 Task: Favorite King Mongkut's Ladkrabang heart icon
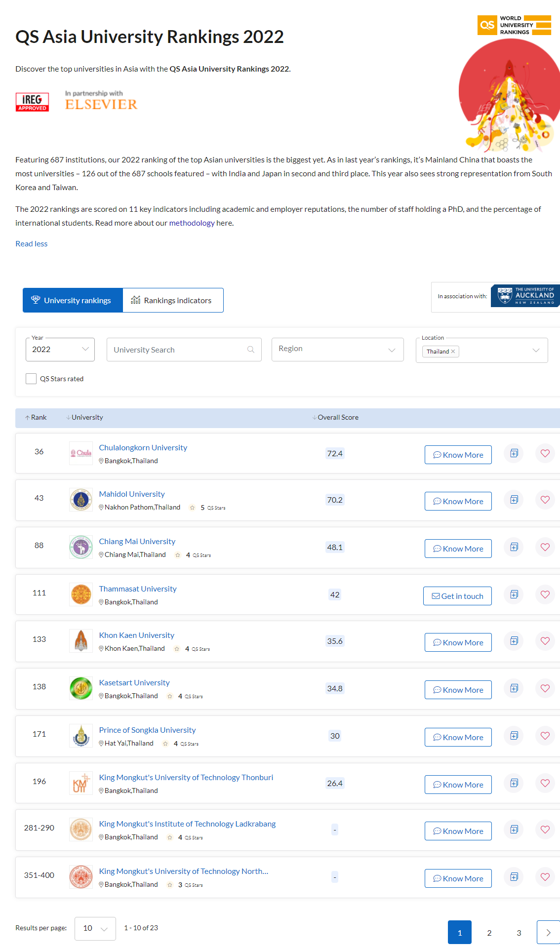pos(545,829)
